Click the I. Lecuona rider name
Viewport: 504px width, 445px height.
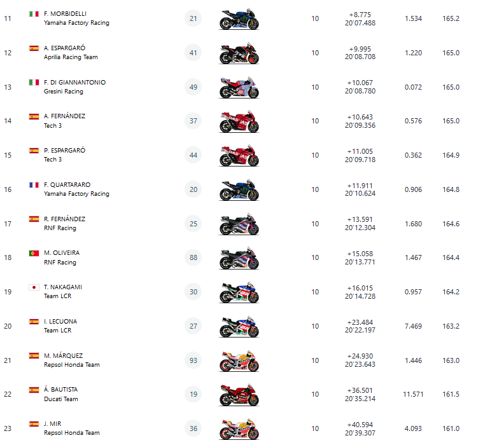click(61, 322)
